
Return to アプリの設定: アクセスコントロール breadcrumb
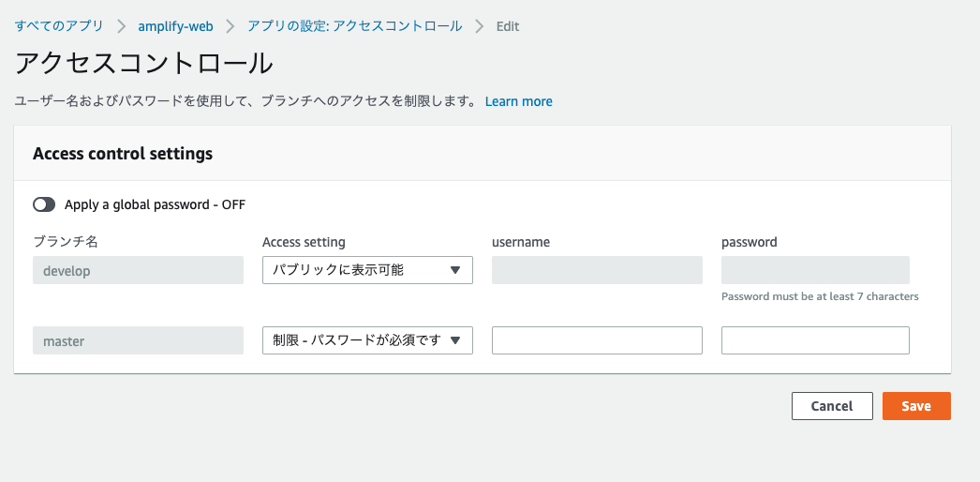354,26
